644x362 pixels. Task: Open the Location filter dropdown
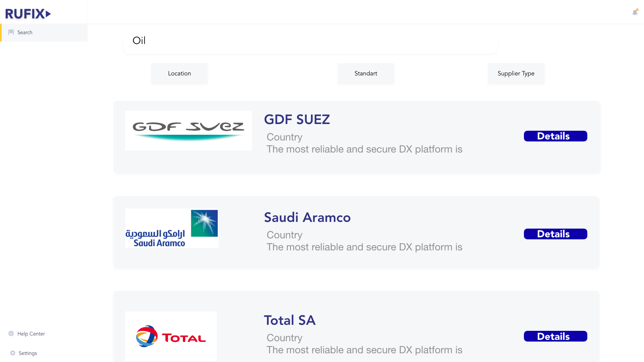pyautogui.click(x=179, y=73)
